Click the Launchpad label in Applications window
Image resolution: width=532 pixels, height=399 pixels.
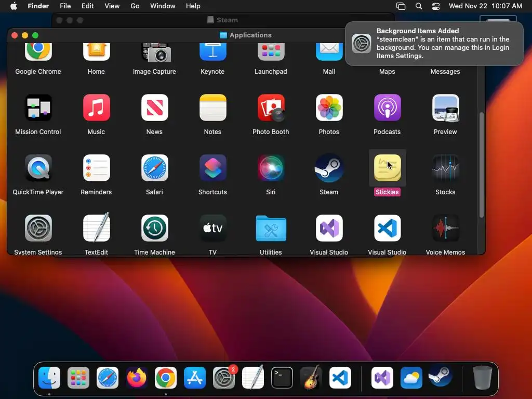tap(271, 72)
